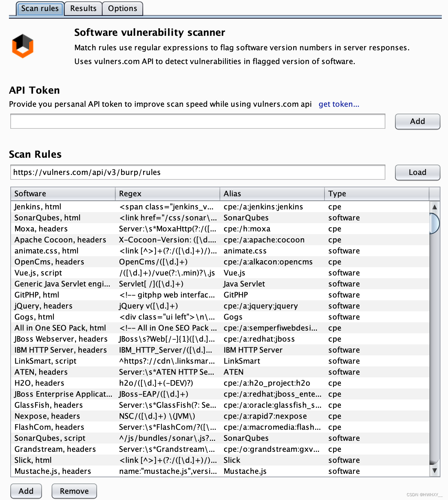Add a rule with the bottom Add button
Viewport: 448px width, 500px height.
coord(26,491)
